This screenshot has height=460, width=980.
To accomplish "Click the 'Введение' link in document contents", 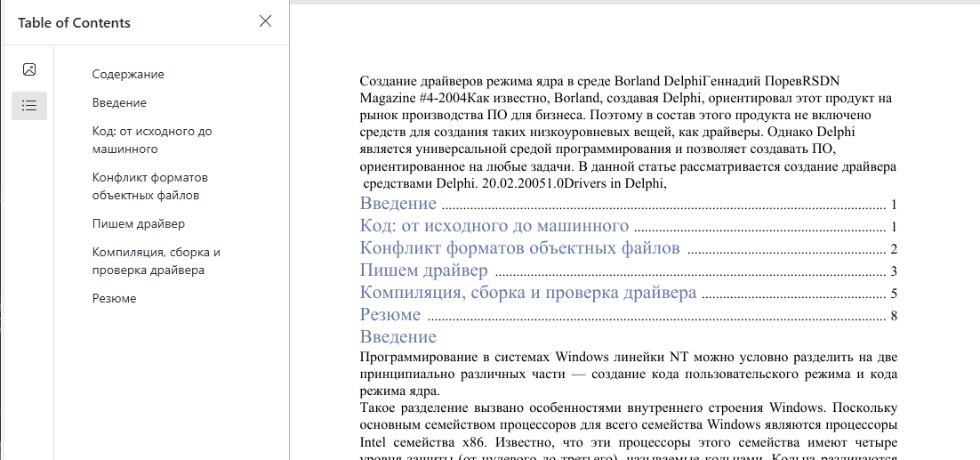I will pyautogui.click(x=398, y=204).
